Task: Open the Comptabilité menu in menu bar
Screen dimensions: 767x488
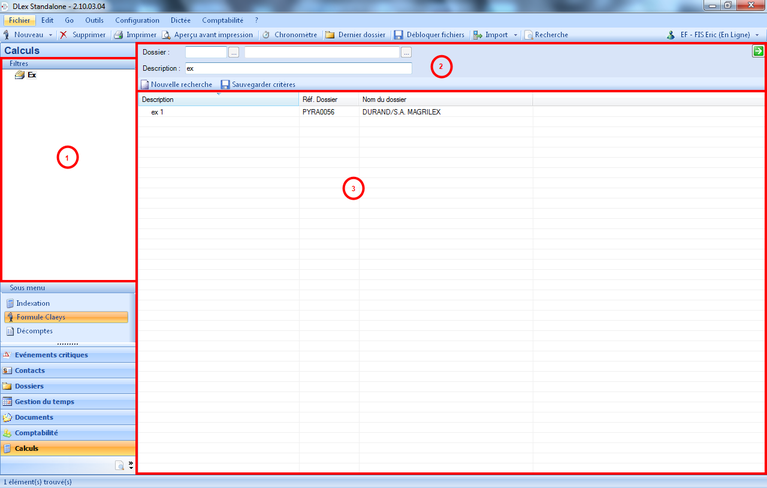Action: (222, 20)
